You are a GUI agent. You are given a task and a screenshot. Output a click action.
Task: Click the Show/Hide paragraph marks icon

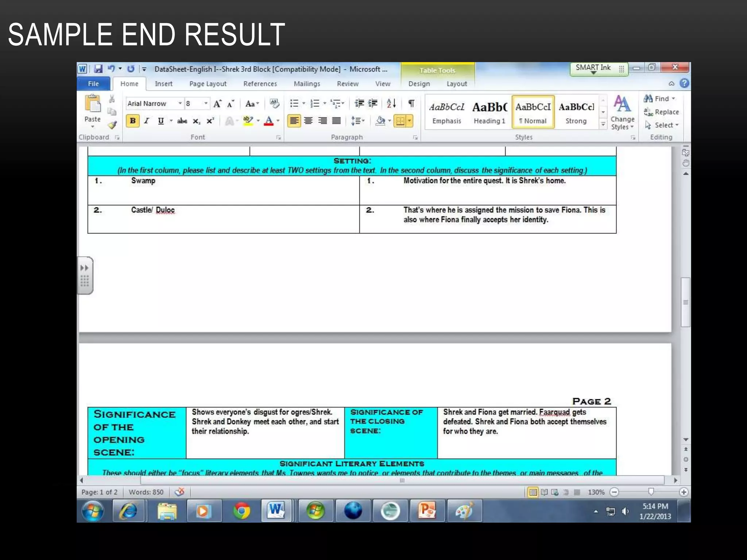click(x=411, y=104)
